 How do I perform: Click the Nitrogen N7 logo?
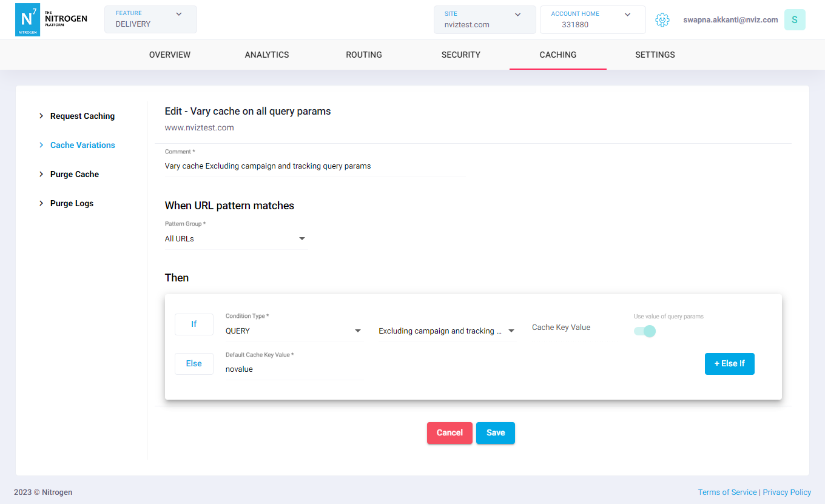(28, 19)
